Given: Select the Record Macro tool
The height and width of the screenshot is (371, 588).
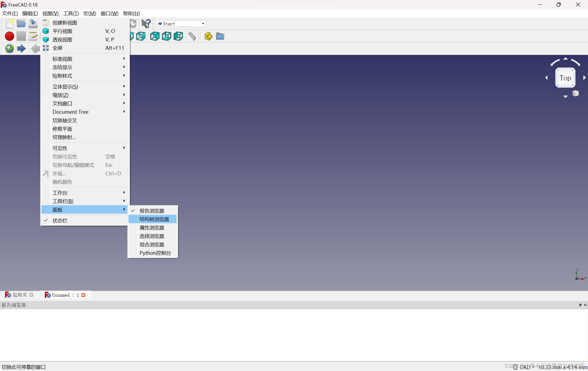Looking at the screenshot, I should point(9,36).
